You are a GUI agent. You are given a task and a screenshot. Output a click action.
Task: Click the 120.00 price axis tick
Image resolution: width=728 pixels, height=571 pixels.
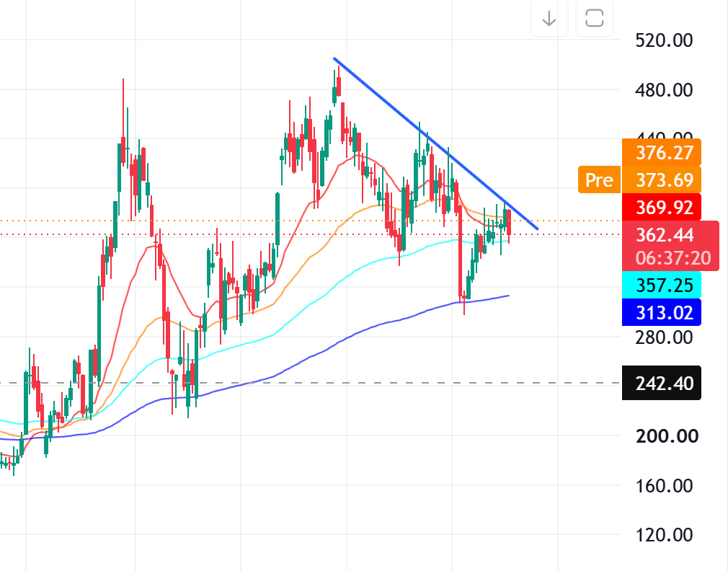coord(664,535)
